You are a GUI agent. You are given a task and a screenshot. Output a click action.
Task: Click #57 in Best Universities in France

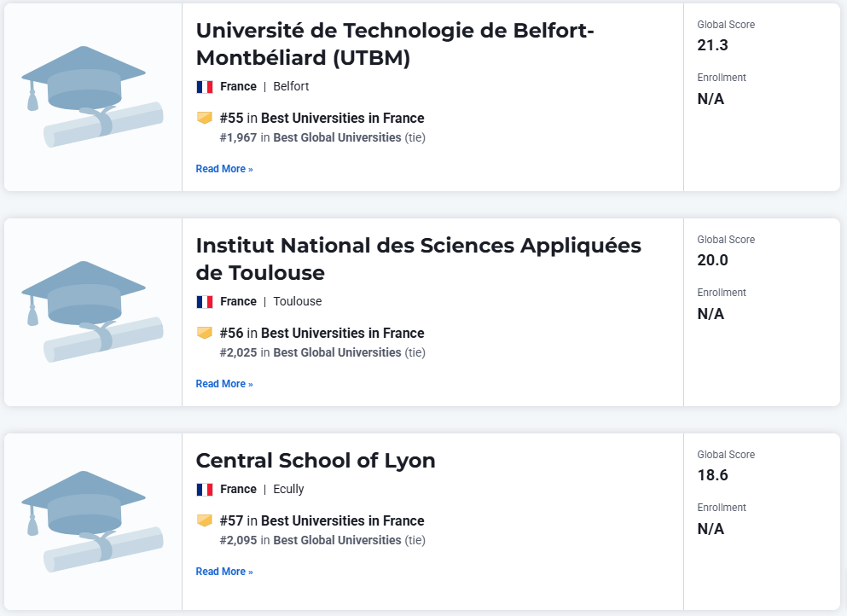[x=322, y=520]
